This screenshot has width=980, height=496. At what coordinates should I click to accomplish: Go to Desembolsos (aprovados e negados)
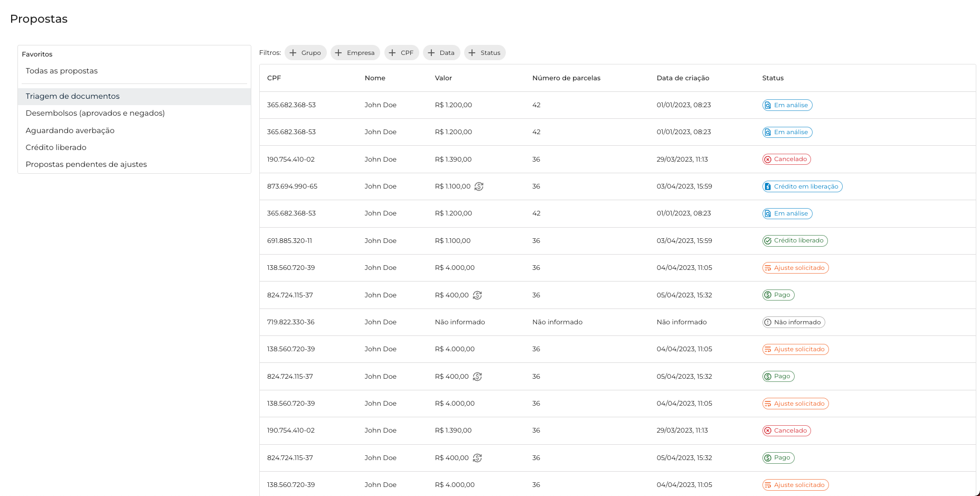(x=95, y=113)
